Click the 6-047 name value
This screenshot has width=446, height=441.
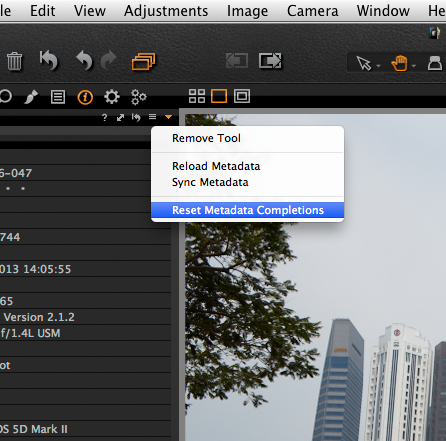[16, 173]
